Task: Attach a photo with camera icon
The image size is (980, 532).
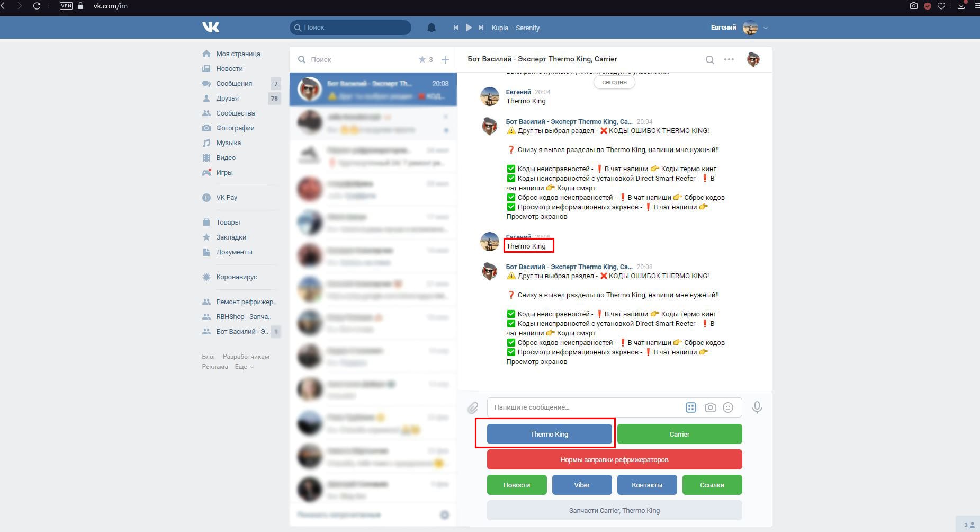Action: click(711, 407)
